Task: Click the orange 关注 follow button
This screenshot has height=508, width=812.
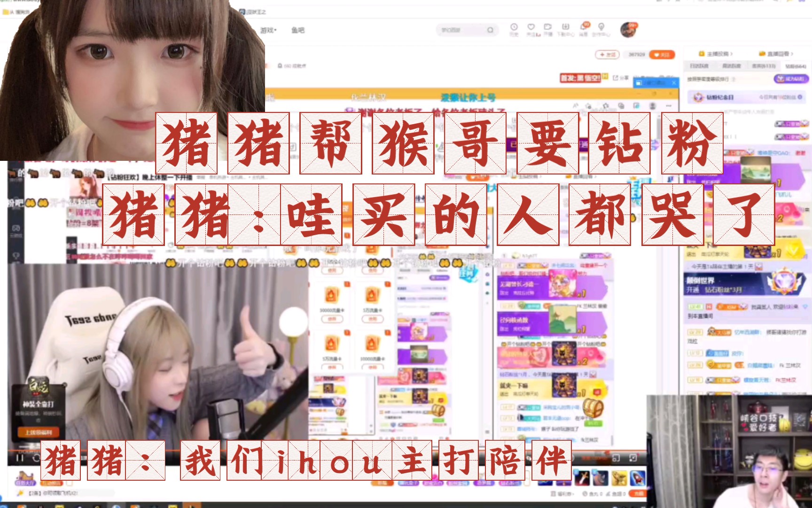Action: click(662, 55)
